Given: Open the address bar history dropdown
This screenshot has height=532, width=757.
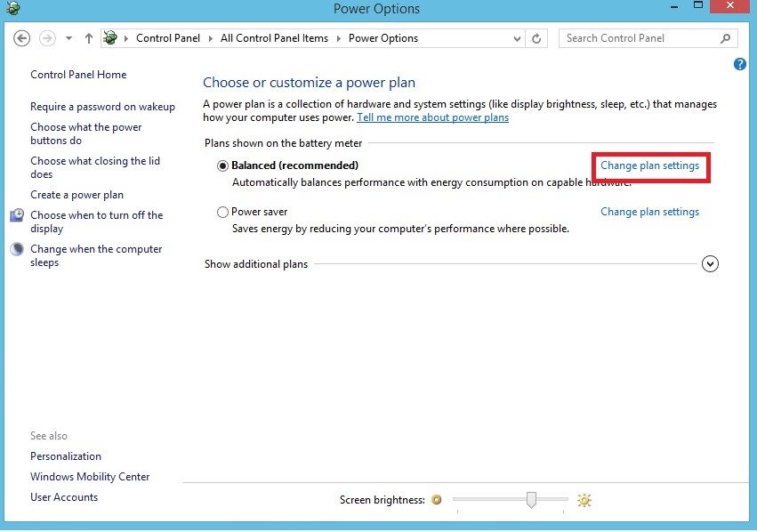Looking at the screenshot, I should (519, 38).
